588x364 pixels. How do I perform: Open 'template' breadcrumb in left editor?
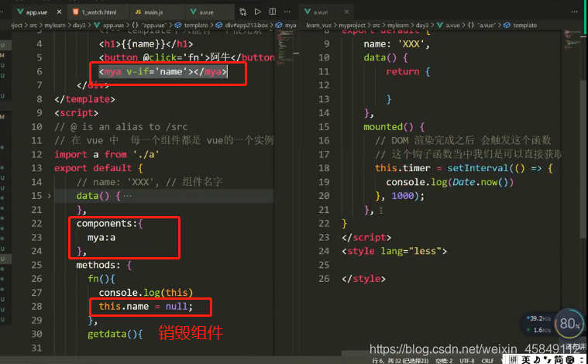click(x=191, y=25)
